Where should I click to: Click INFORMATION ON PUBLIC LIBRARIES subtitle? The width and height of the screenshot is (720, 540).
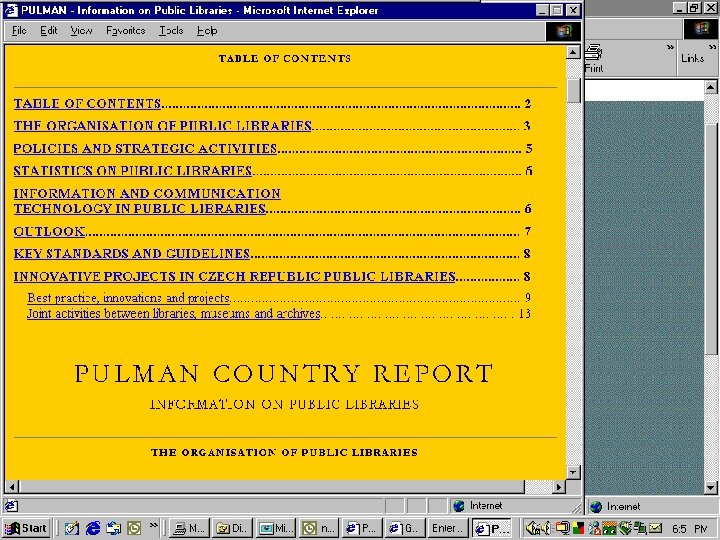point(284,404)
